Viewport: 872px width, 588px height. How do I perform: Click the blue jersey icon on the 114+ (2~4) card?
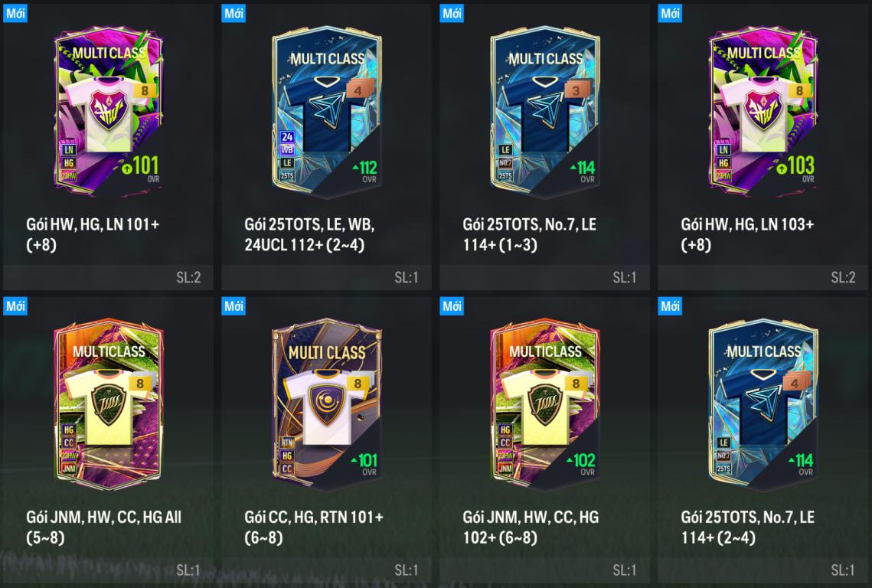pyautogui.click(x=763, y=407)
